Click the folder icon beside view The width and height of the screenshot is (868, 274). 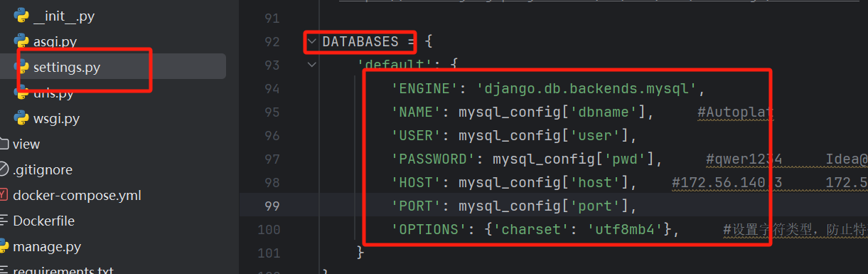click(3, 144)
